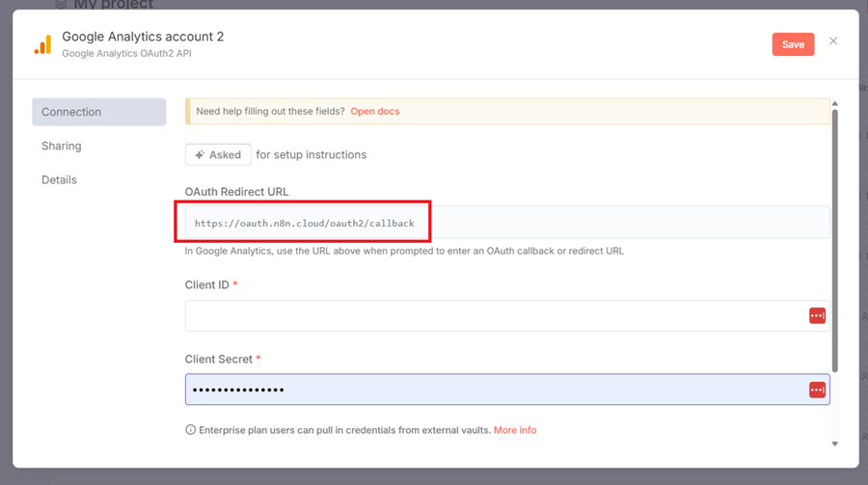This screenshot has width=868, height=485.
Task: Click the info icon beside Enterprise plan note
Action: coord(190,430)
